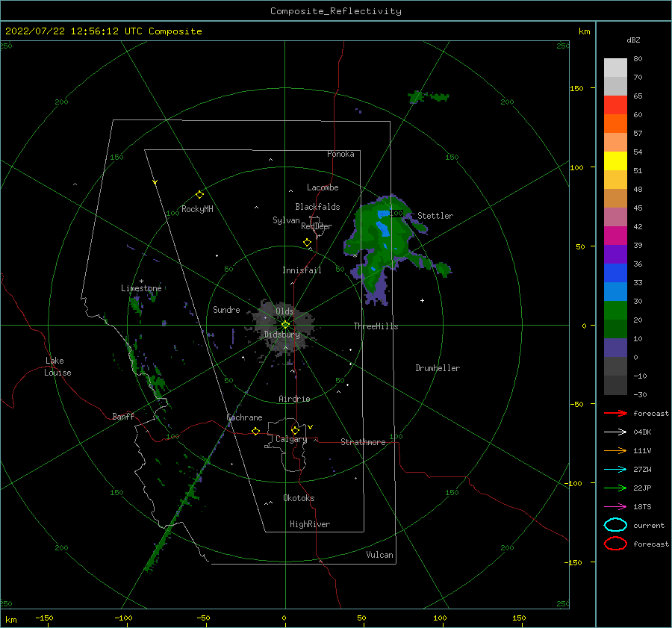Image resolution: width=672 pixels, height=628 pixels.
Task: Click the yellow radar-center diamond near Olds
Action: point(285,325)
